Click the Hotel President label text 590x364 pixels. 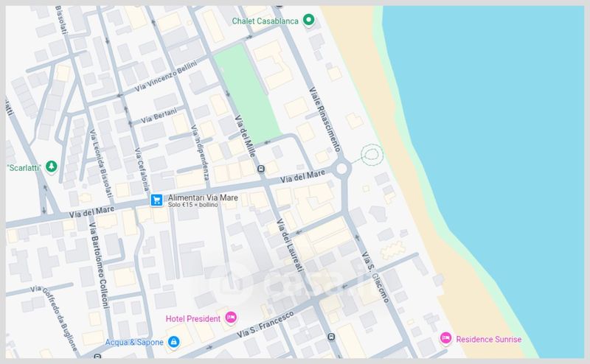(x=193, y=318)
